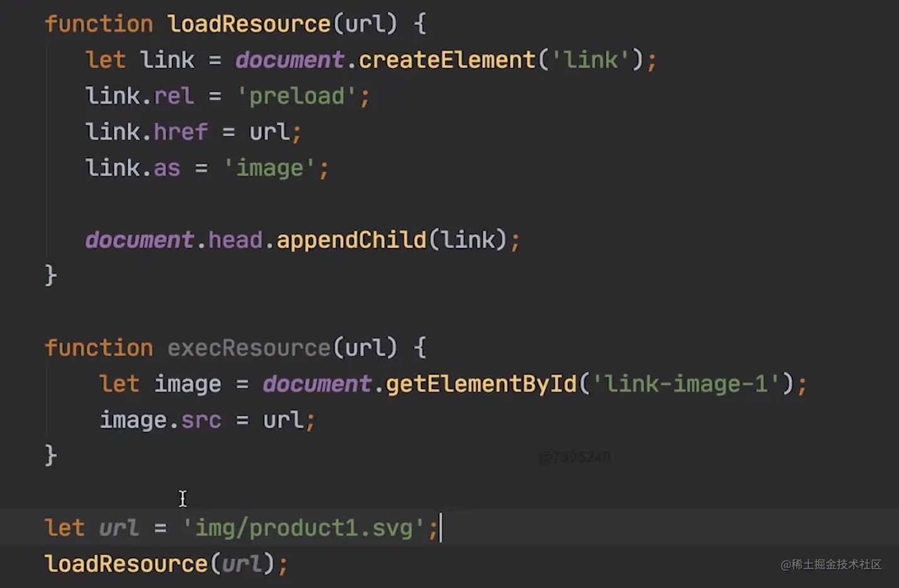
Task: Click the execResource function name
Action: coord(249,348)
